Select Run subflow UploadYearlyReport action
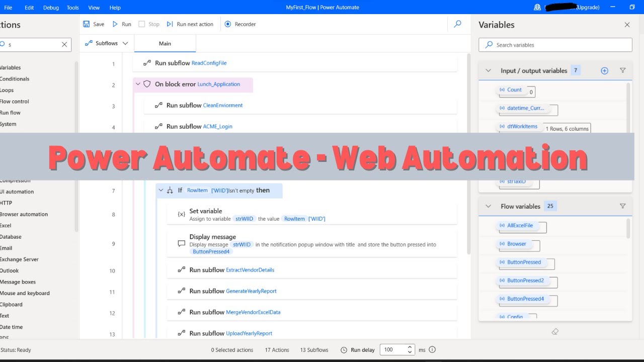644x362 pixels. [312, 333]
